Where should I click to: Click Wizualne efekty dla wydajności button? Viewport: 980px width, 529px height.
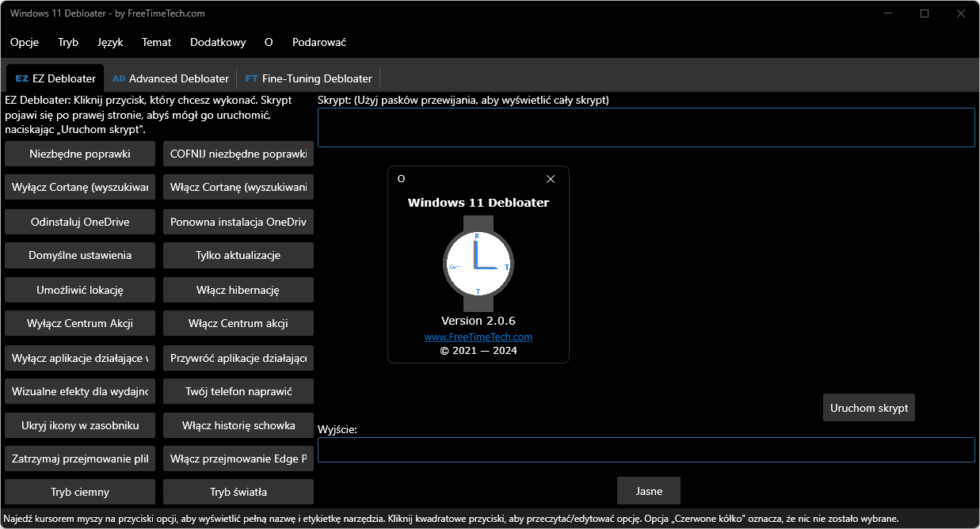tap(80, 391)
